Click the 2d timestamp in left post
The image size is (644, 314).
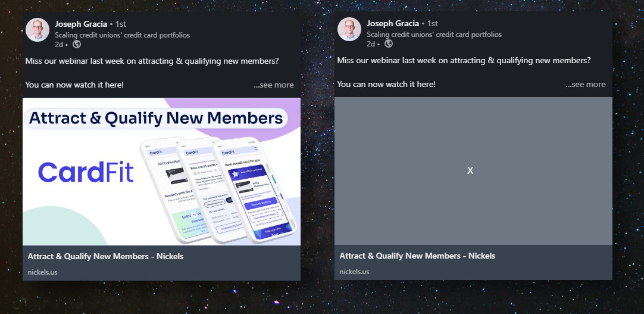click(59, 44)
